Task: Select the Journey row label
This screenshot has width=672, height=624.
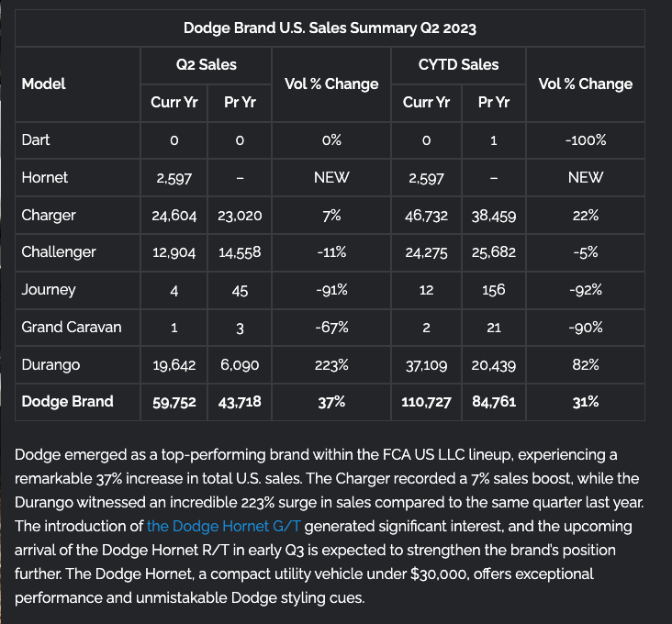Action: tap(49, 290)
